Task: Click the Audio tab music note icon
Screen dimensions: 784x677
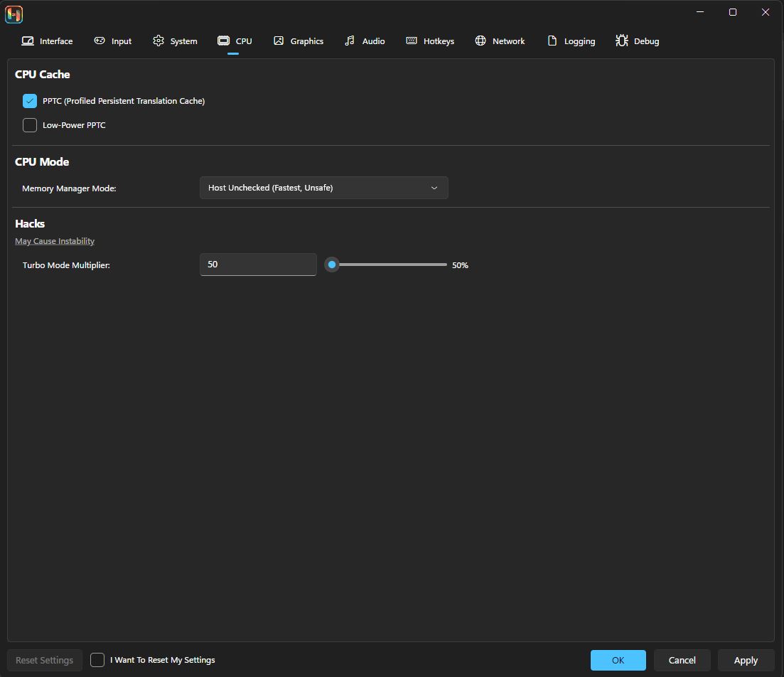Action: click(x=350, y=41)
